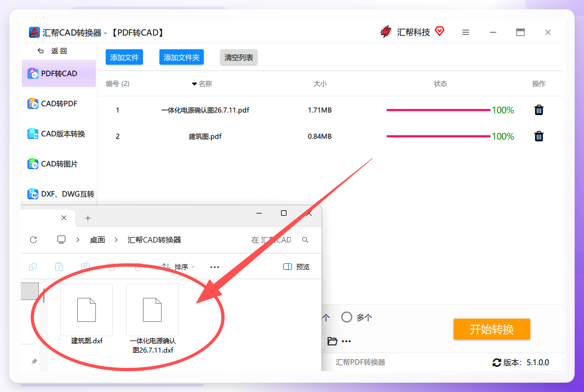Click the 返回 back arrow

click(x=41, y=51)
